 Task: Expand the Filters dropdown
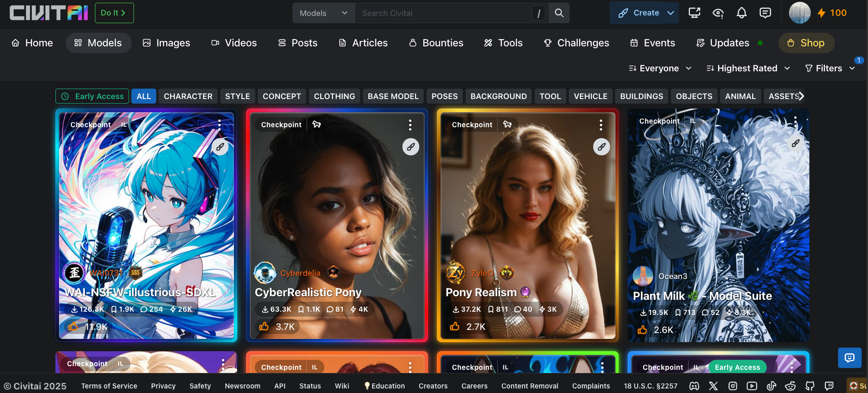pyautogui.click(x=829, y=68)
